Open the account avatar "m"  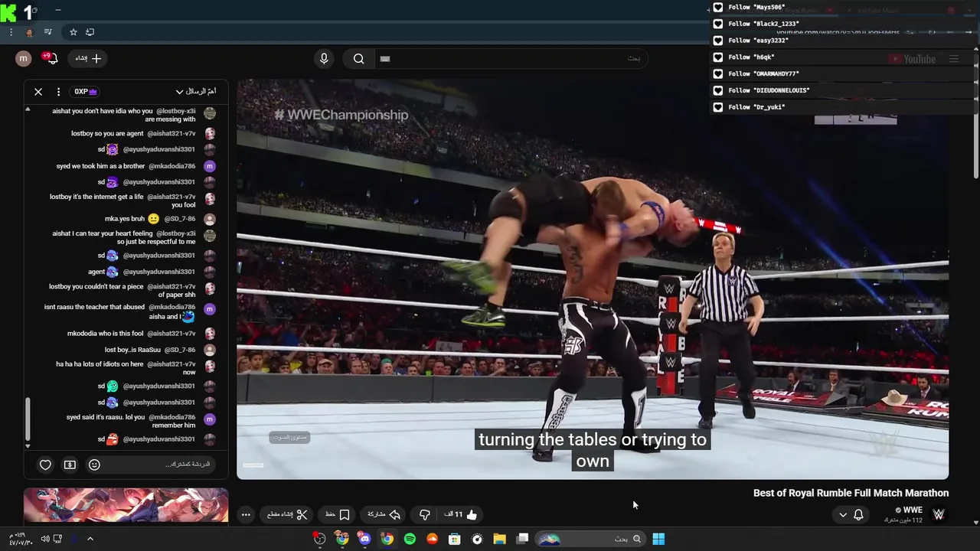pos(23,58)
